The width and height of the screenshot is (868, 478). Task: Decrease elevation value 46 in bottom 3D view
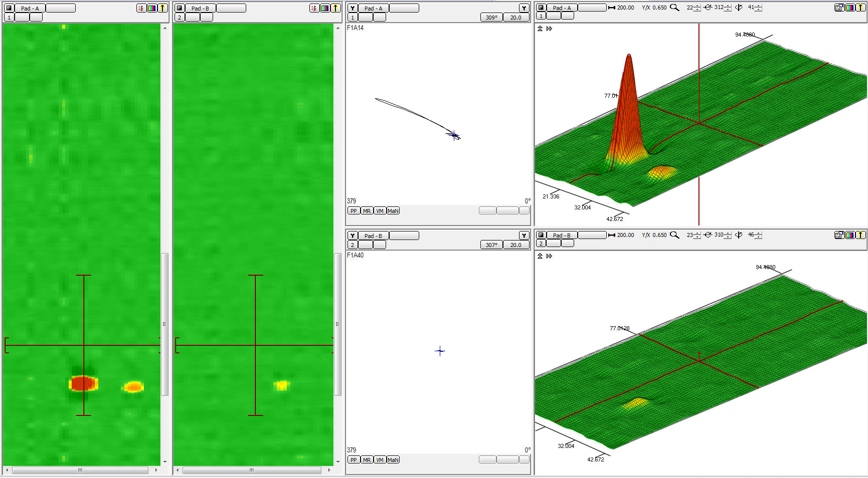pyautogui.click(x=759, y=237)
